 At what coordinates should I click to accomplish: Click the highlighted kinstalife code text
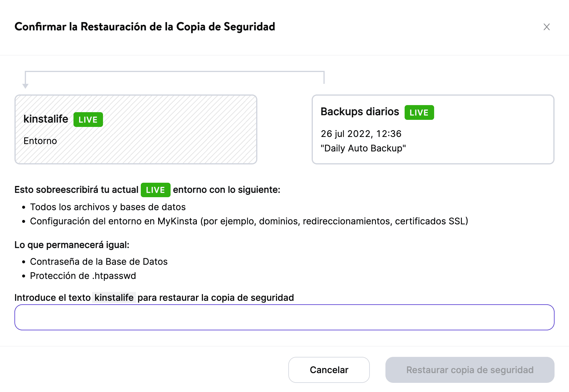[x=114, y=298]
